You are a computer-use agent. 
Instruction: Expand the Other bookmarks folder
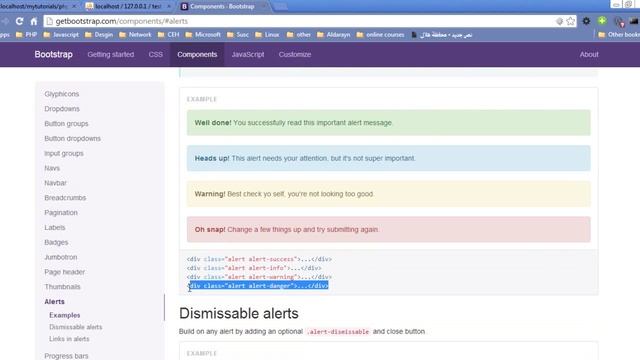point(619,35)
